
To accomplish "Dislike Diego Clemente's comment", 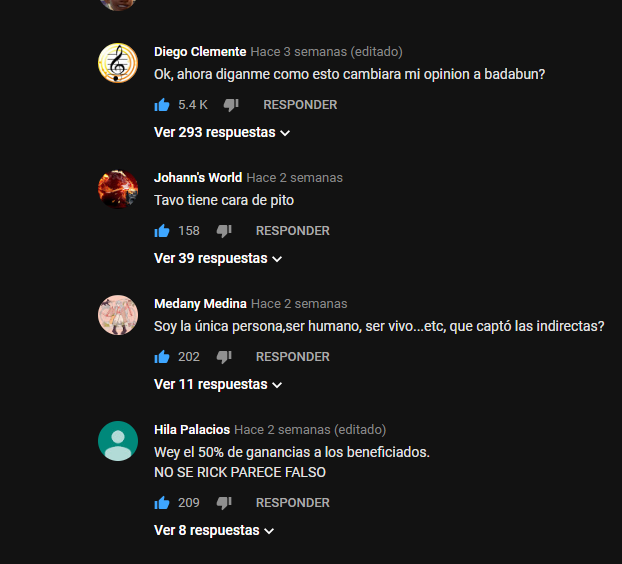I will tap(231, 105).
